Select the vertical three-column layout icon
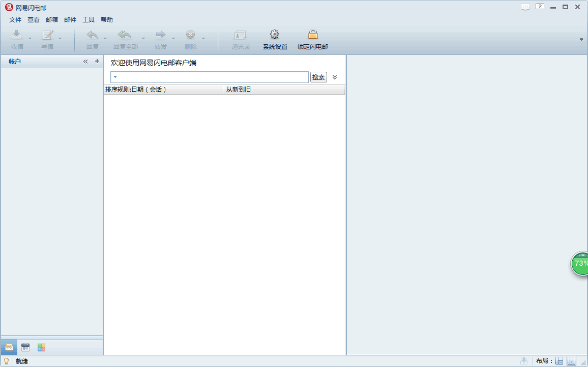 tap(571, 361)
